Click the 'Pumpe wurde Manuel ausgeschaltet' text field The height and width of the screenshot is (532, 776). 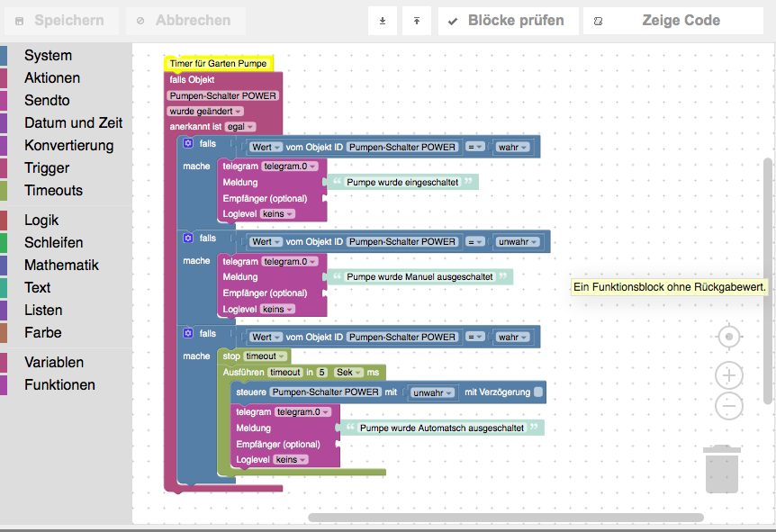coord(420,276)
